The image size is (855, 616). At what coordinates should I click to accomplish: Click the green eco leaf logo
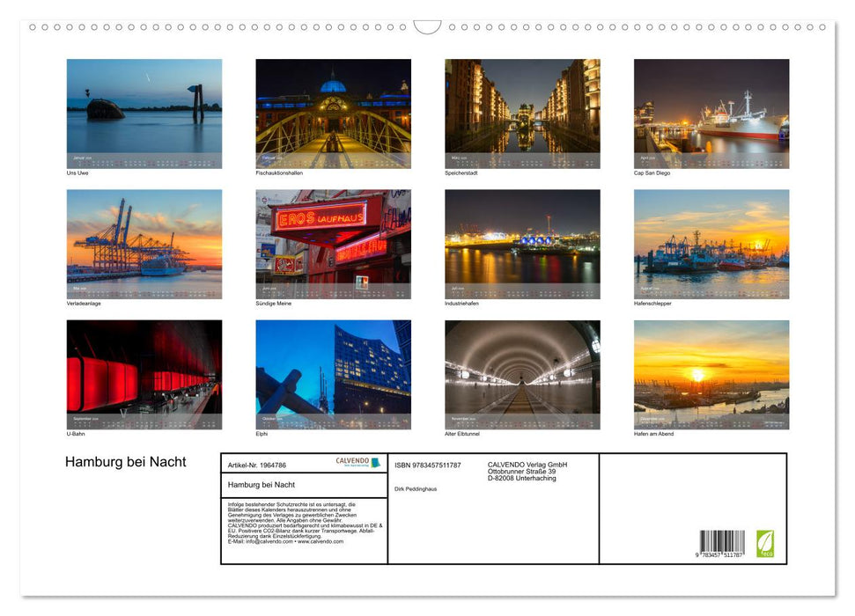point(764,542)
